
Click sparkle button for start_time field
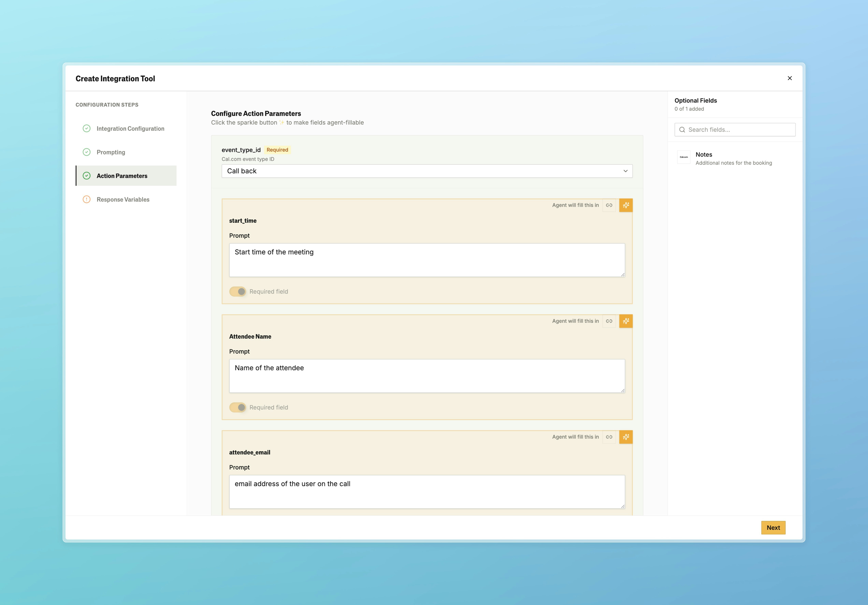tap(626, 205)
